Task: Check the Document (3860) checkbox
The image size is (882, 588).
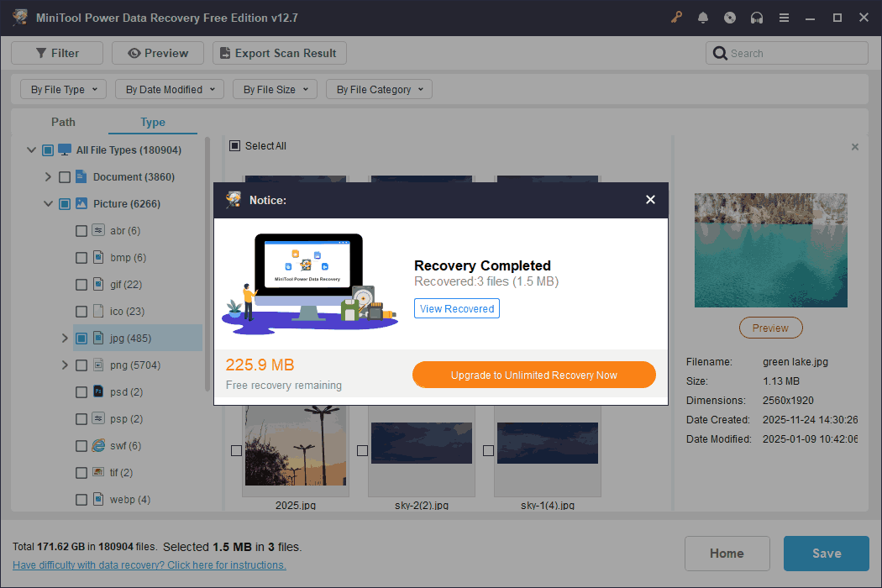Action: (x=65, y=177)
